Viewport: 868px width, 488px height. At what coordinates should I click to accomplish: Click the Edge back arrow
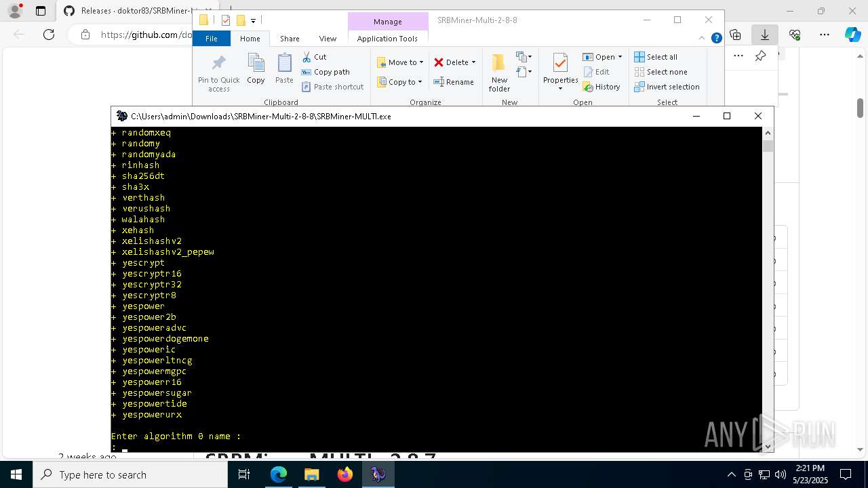pyautogui.click(x=19, y=35)
